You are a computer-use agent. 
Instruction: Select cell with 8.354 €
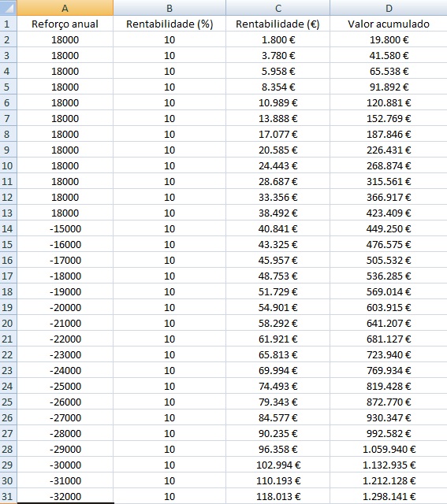pyautogui.click(x=278, y=87)
